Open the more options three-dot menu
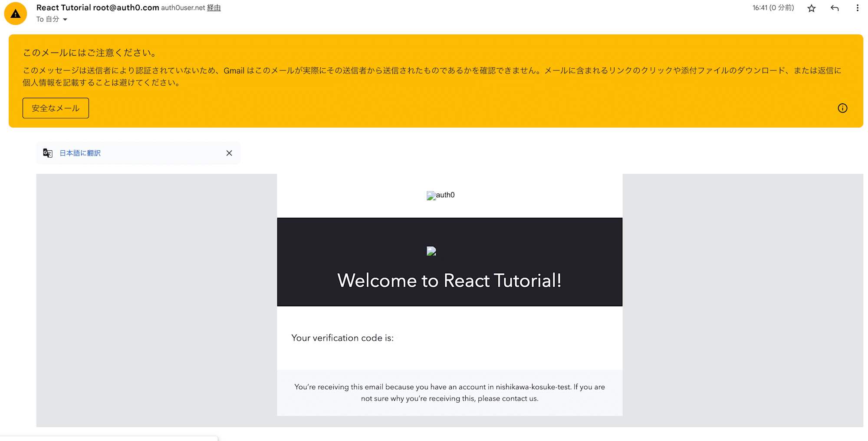The width and height of the screenshot is (868, 441). pos(857,8)
